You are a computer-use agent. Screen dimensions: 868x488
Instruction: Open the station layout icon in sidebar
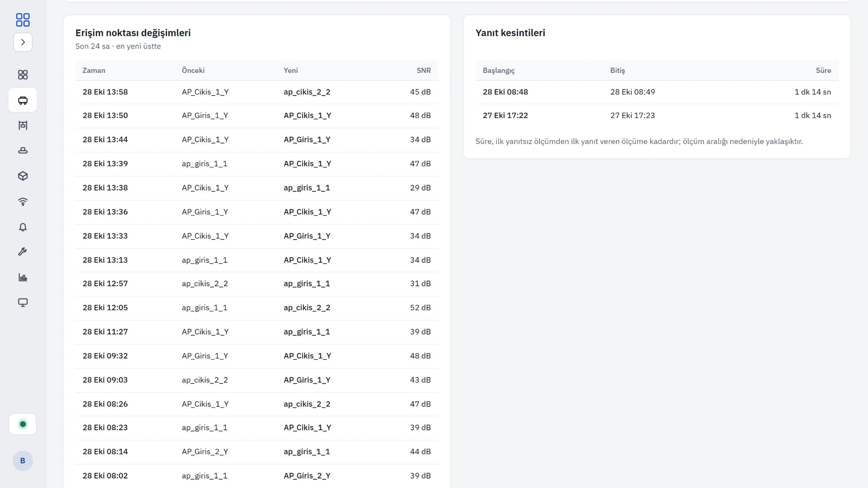click(23, 125)
